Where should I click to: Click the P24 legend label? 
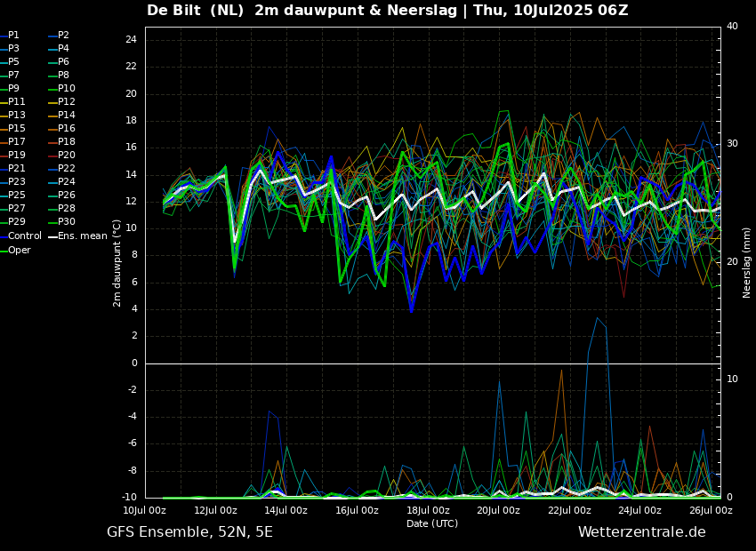click(67, 182)
